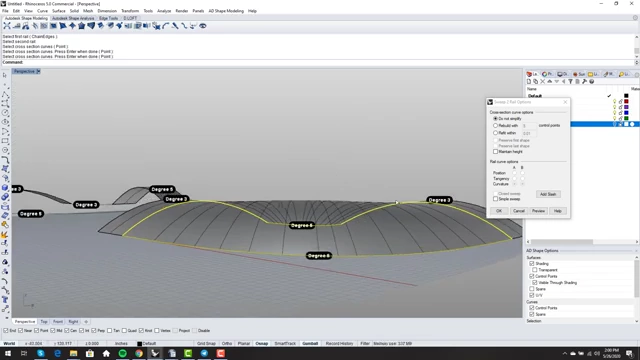Click the black Default layer color swatch

click(x=626, y=96)
